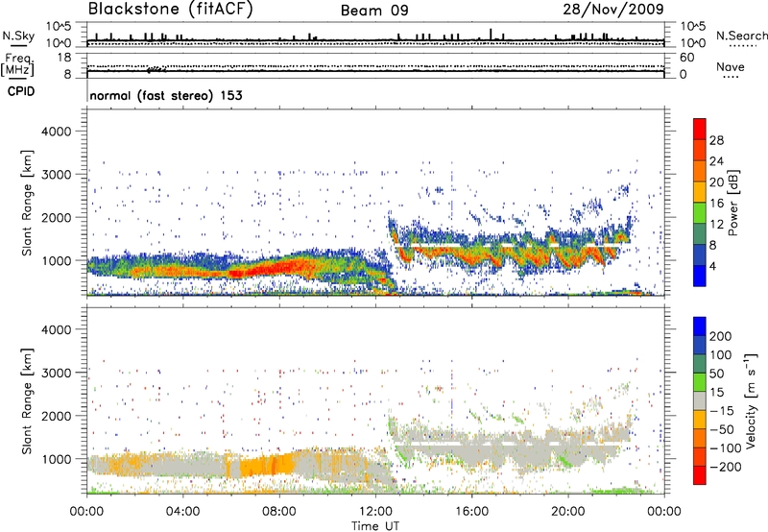The height and width of the screenshot is (532, 768).
Task: Click the 'Slant Range [km]' label of velocity panel
Action: [27, 401]
